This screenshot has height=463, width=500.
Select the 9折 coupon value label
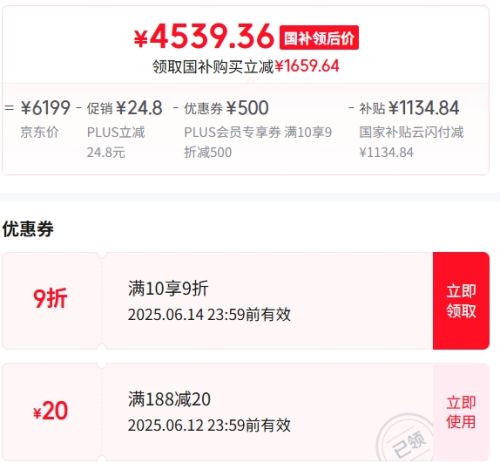coord(50,298)
